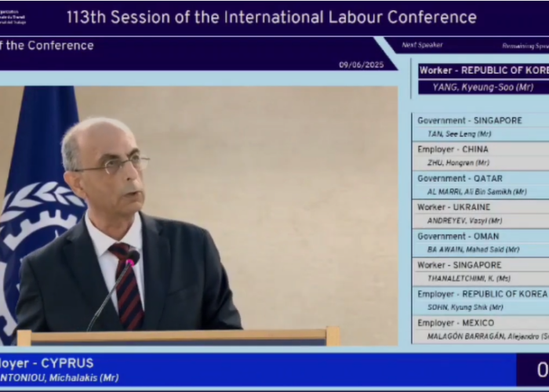Click the speaker video feed
The image size is (549, 392).
click(198, 216)
